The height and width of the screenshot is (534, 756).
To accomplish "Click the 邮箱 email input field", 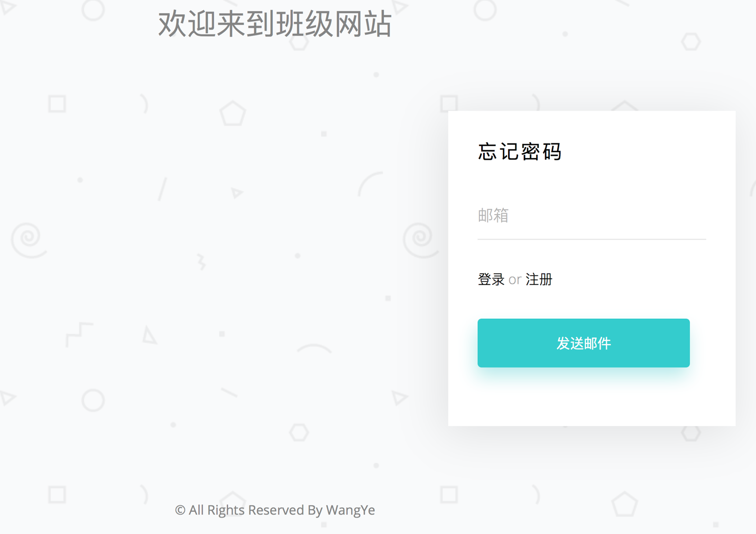I will [591, 216].
